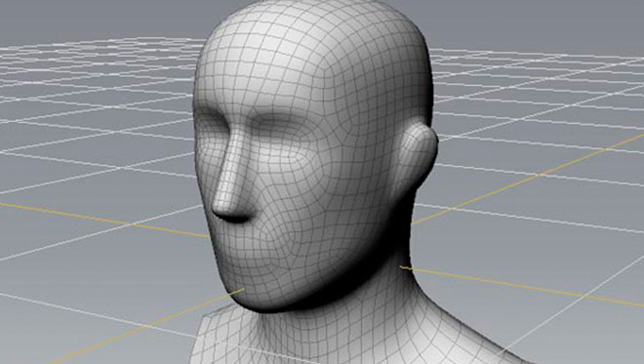Click the partially hidden eye socket beside nose
The height and width of the screenshot is (364, 644).
[212, 117]
